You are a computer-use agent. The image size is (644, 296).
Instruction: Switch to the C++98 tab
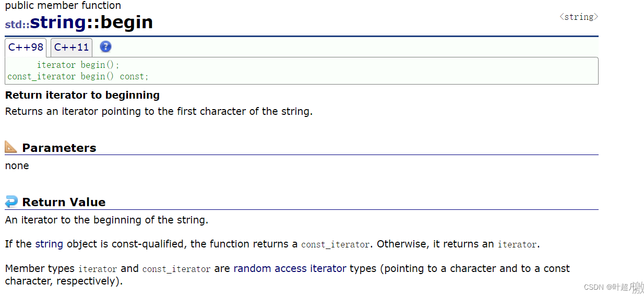[26, 48]
